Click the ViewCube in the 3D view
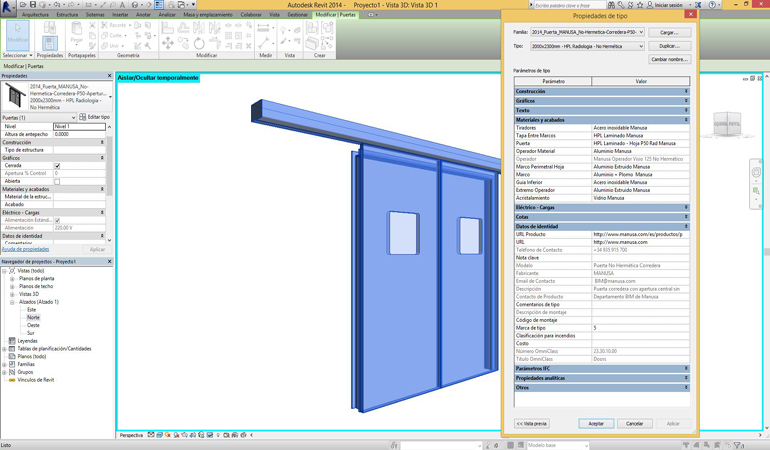This screenshot has width=770, height=450. click(x=727, y=124)
